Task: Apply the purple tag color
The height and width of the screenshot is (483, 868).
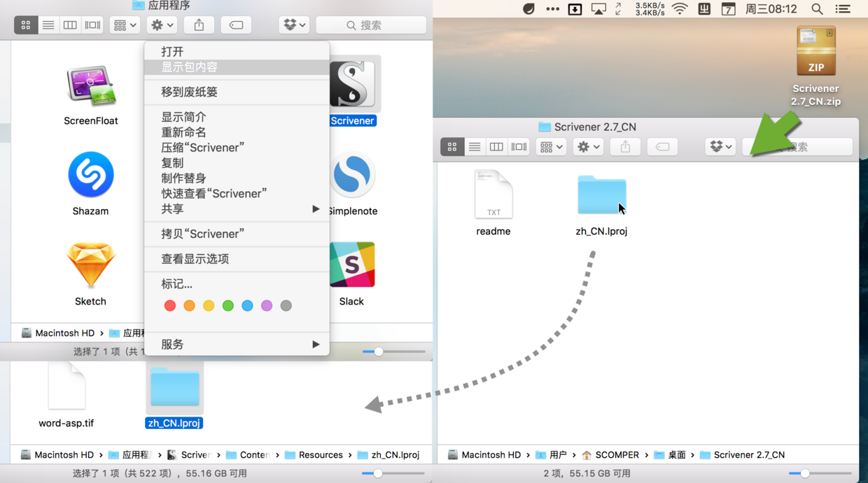Action: pos(267,306)
